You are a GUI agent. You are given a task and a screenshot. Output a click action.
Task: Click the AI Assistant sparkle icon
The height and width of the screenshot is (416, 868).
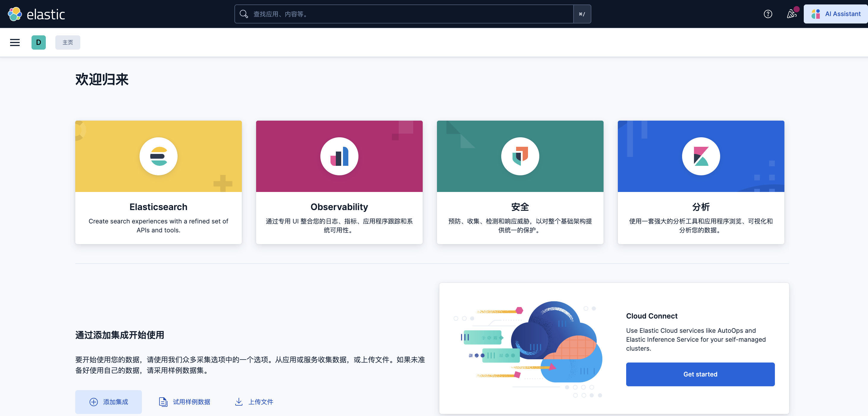tap(815, 14)
